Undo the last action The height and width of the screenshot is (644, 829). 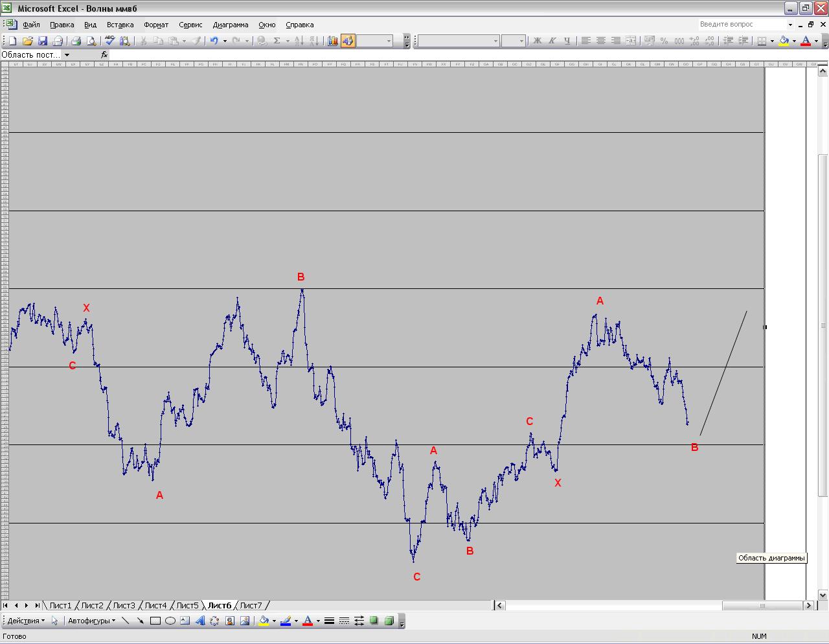point(214,41)
